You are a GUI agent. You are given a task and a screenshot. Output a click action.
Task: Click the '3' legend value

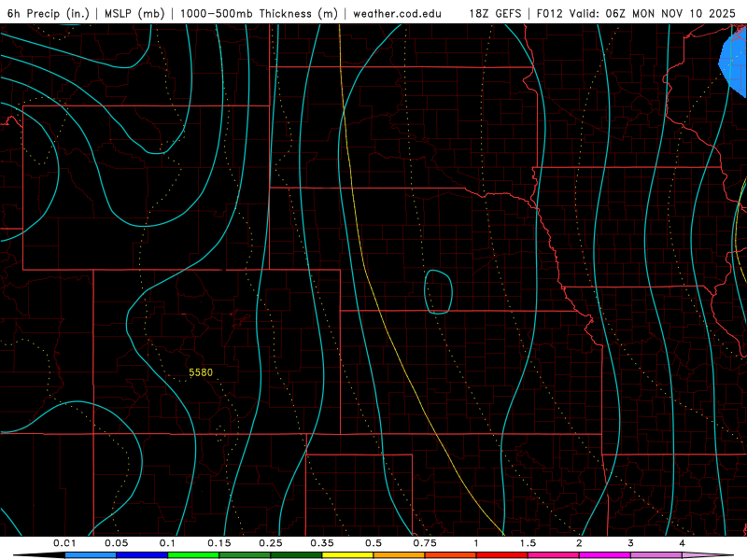click(x=631, y=543)
